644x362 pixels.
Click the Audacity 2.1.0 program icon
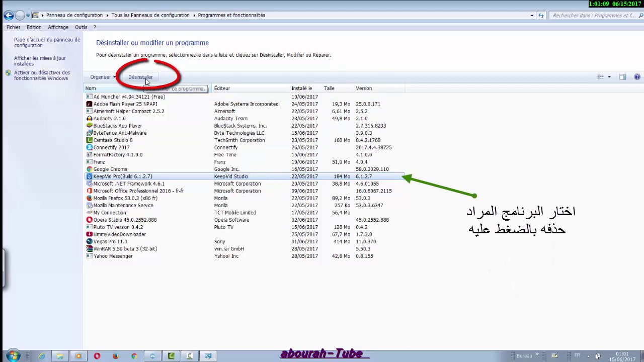89,119
